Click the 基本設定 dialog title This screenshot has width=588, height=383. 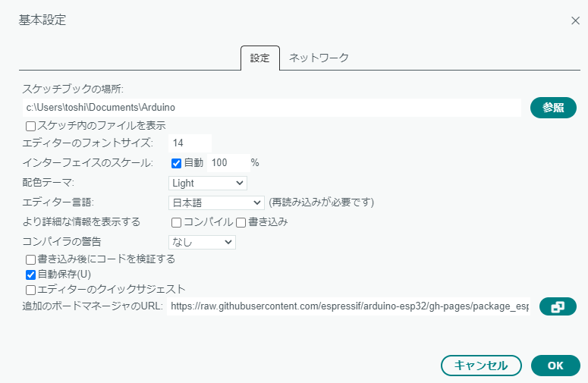point(42,20)
